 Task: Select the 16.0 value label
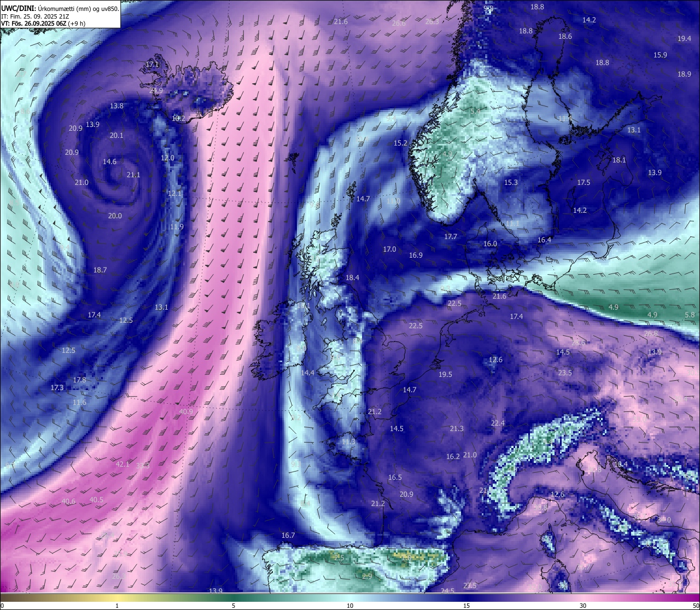coord(490,243)
